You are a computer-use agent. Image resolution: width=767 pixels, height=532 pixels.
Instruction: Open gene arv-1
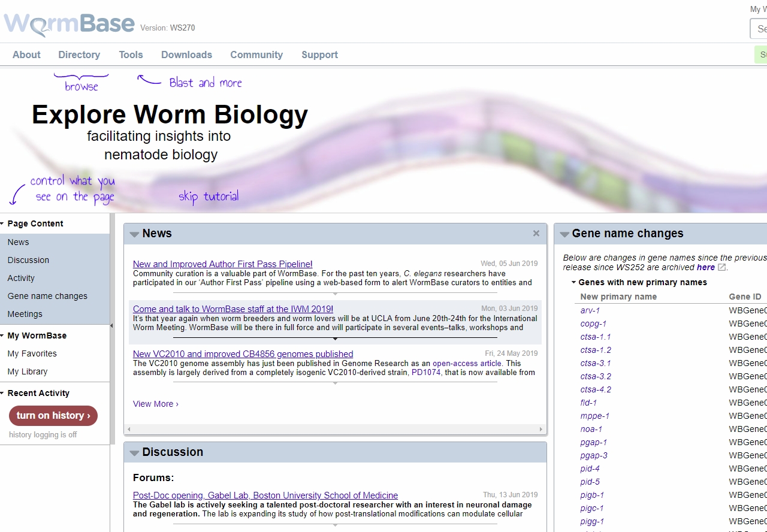click(590, 310)
